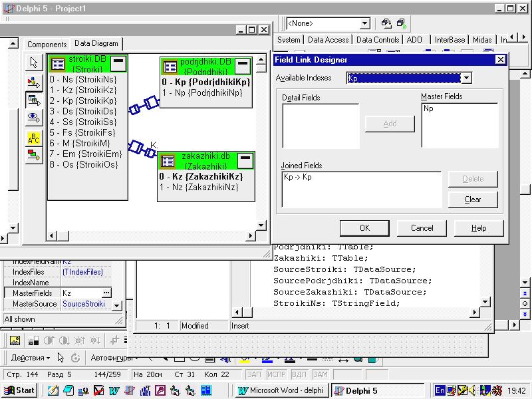Image resolution: width=532 pixels, height=399 pixels.
Task: Select field '1 - Nz {ZakazhikiNz}'
Action: [199, 187]
